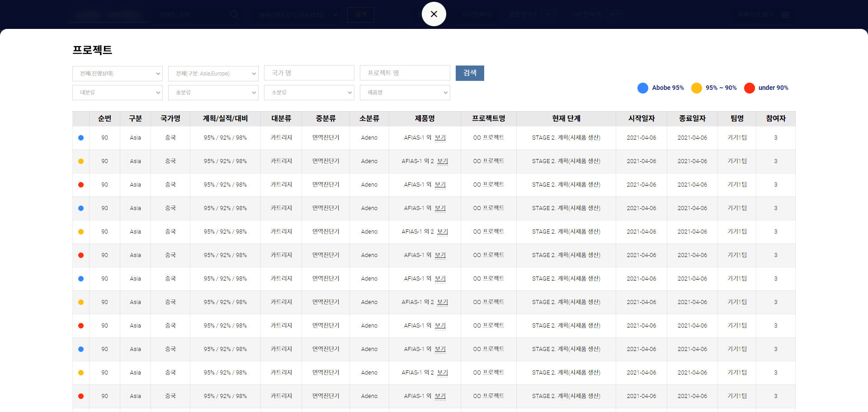Close the 프로젝트 popup with the X button

coord(434,14)
